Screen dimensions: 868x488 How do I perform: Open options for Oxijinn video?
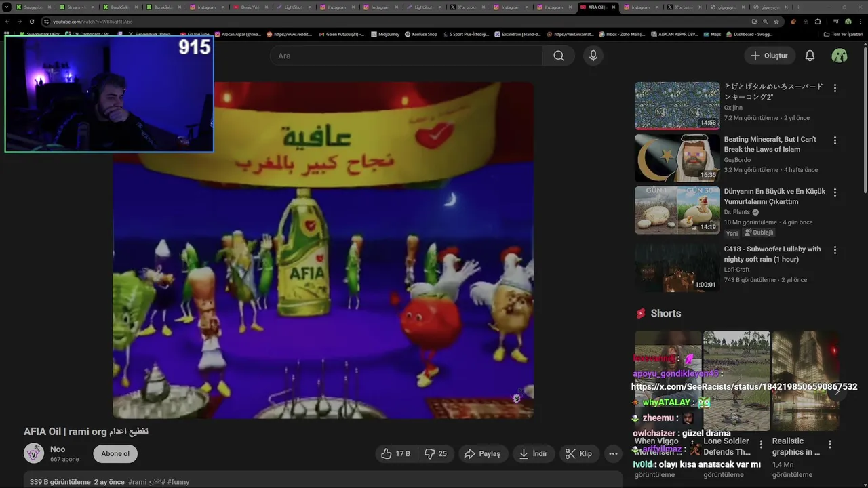click(835, 88)
